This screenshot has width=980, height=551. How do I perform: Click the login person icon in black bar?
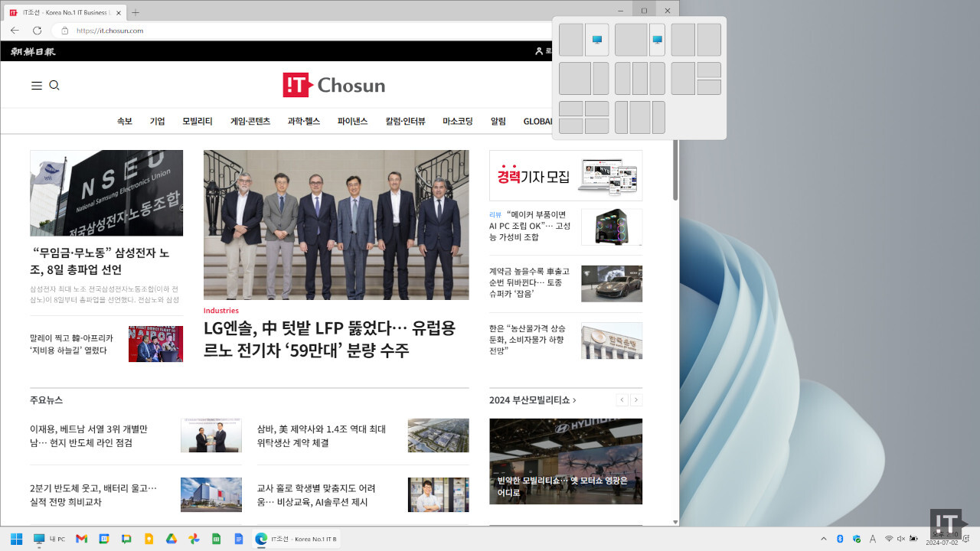tap(539, 51)
